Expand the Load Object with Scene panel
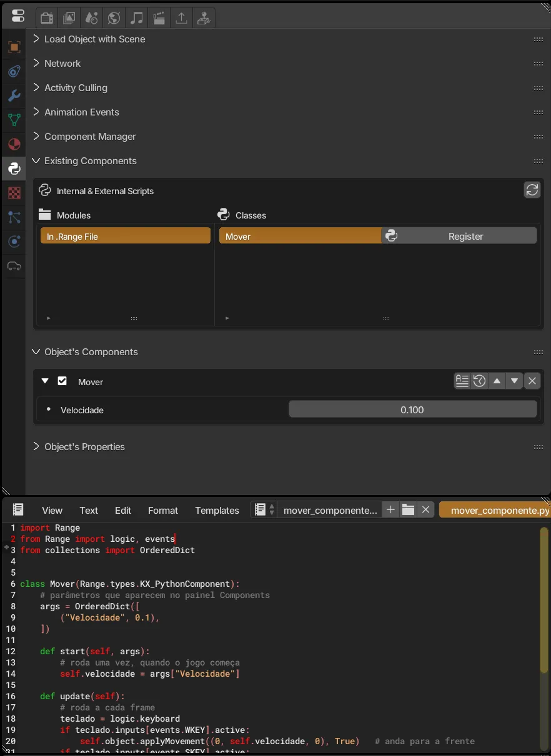Image resolution: width=551 pixels, height=756 pixels. tap(36, 39)
